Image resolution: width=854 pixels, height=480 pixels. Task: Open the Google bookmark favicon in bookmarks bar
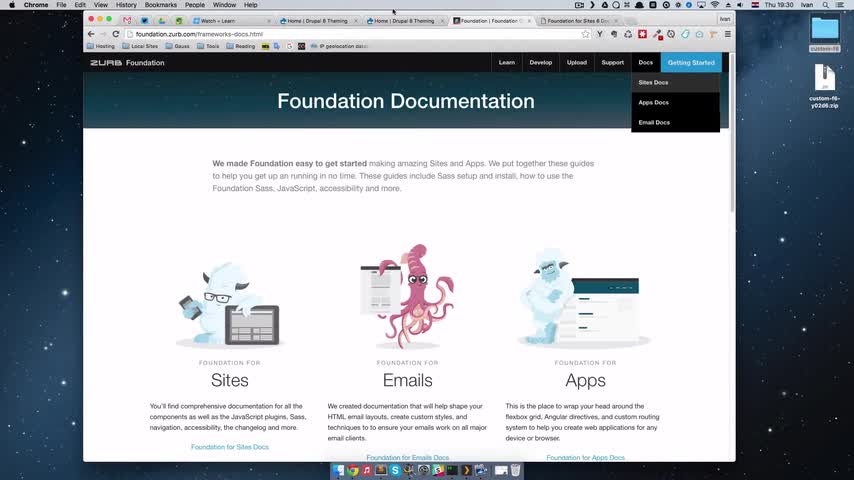pyautogui.click(x=289, y=46)
